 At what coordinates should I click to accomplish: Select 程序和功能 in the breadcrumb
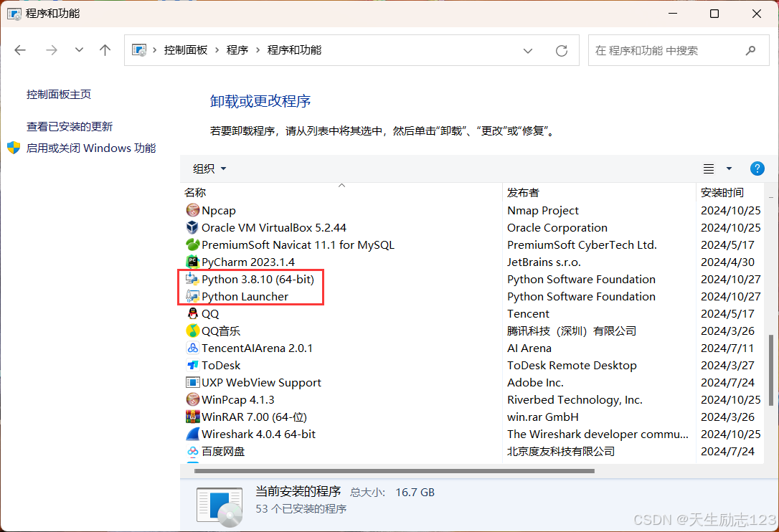(x=294, y=50)
